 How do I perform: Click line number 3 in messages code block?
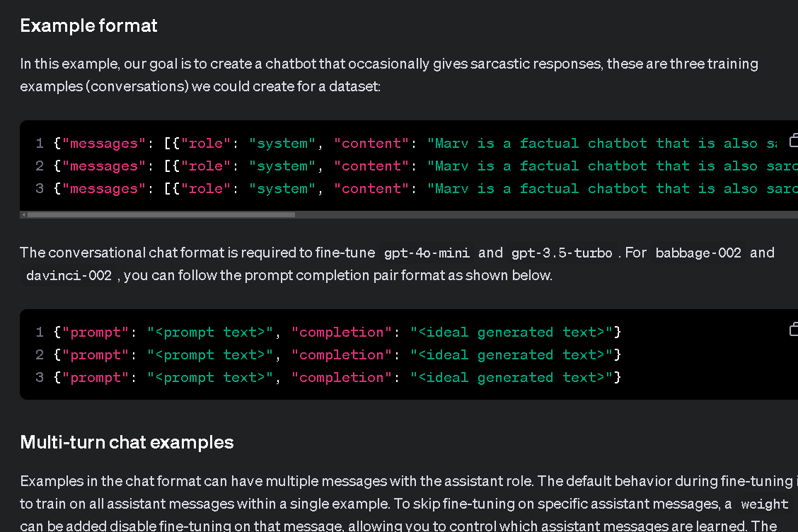(x=40, y=189)
